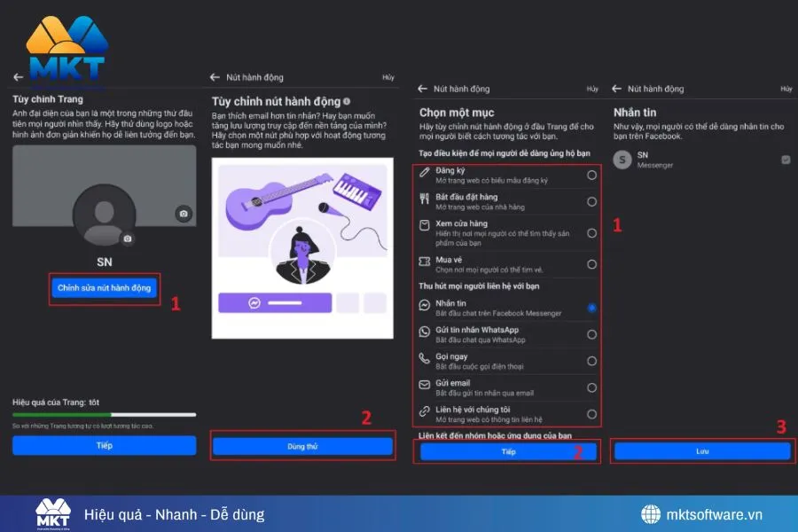
Task: Click the WhatsApp icon in the options list
Action: coord(426,334)
